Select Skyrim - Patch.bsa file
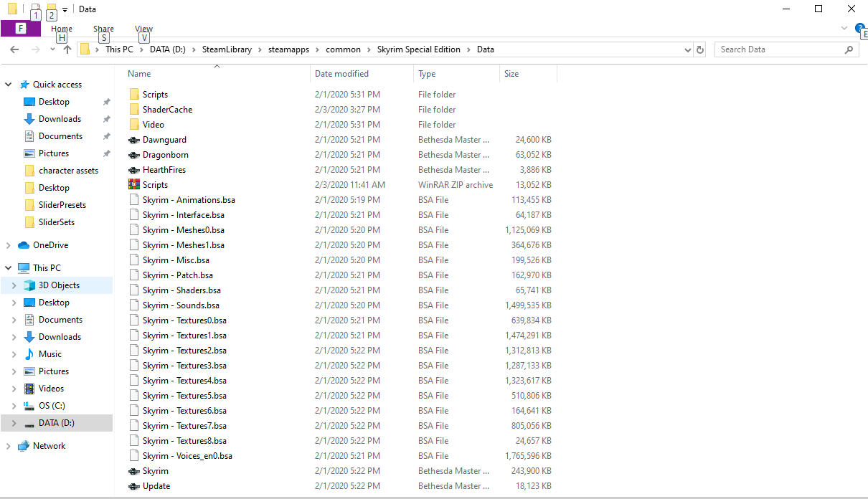The height and width of the screenshot is (499, 868). [x=177, y=275]
